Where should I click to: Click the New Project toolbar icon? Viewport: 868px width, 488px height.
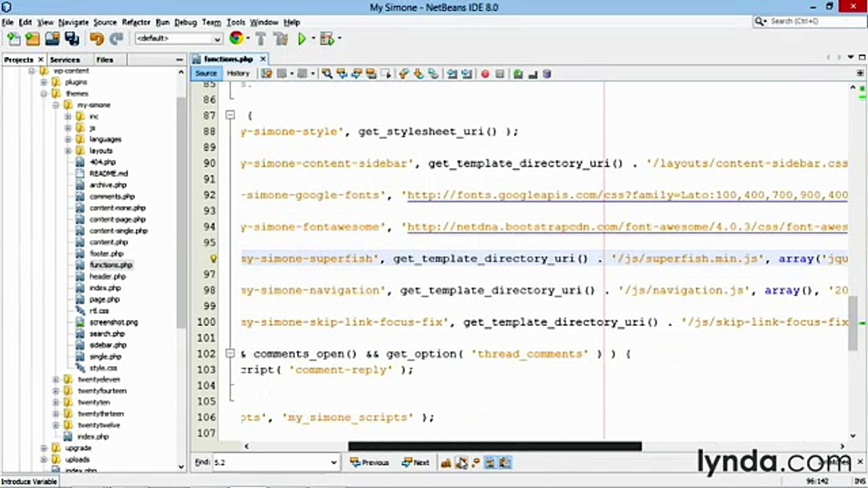pos(33,39)
